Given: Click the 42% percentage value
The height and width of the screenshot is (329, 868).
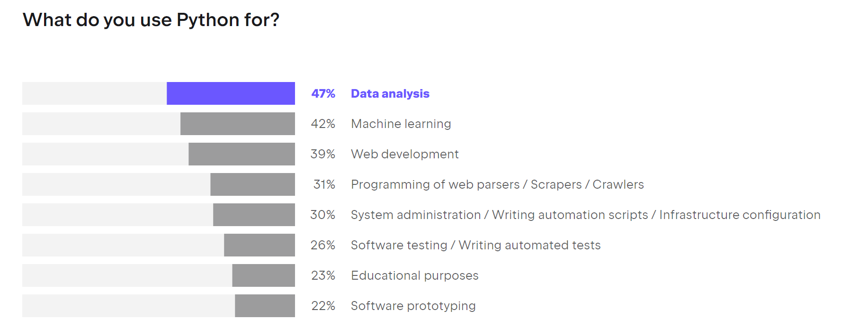Looking at the screenshot, I should 323,124.
